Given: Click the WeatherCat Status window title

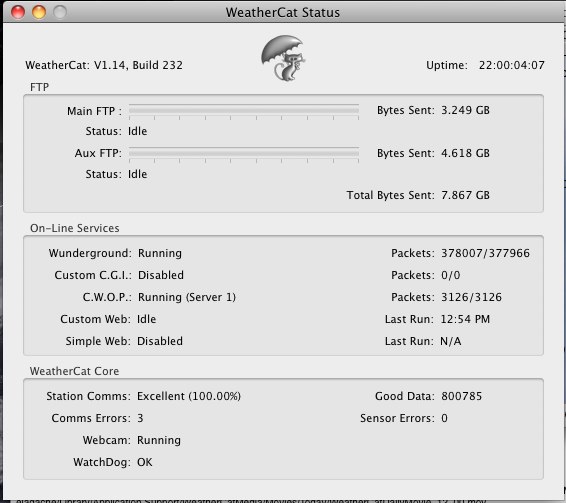Looking at the screenshot, I should [x=283, y=12].
